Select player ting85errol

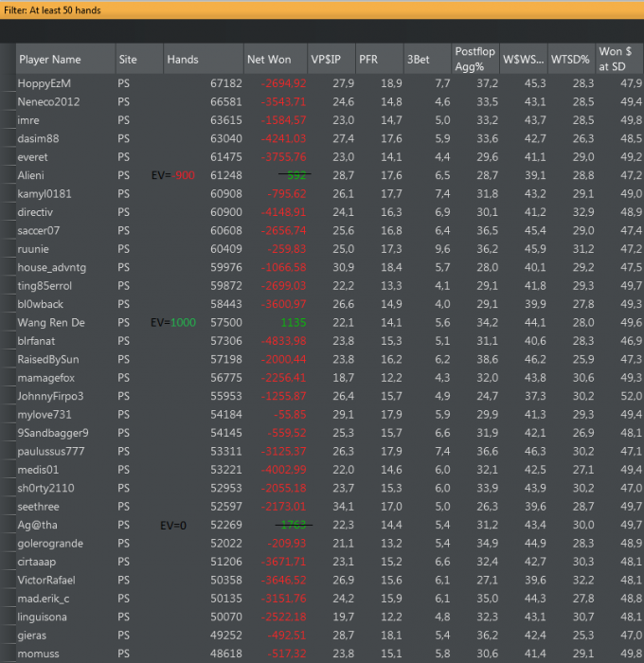(x=45, y=286)
